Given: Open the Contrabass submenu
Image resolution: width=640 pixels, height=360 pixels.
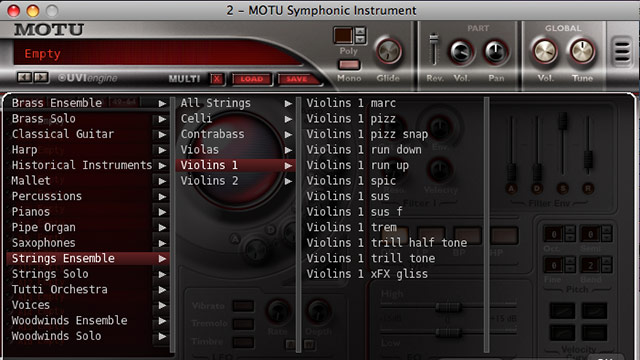Looking at the screenshot, I should (x=236, y=134).
